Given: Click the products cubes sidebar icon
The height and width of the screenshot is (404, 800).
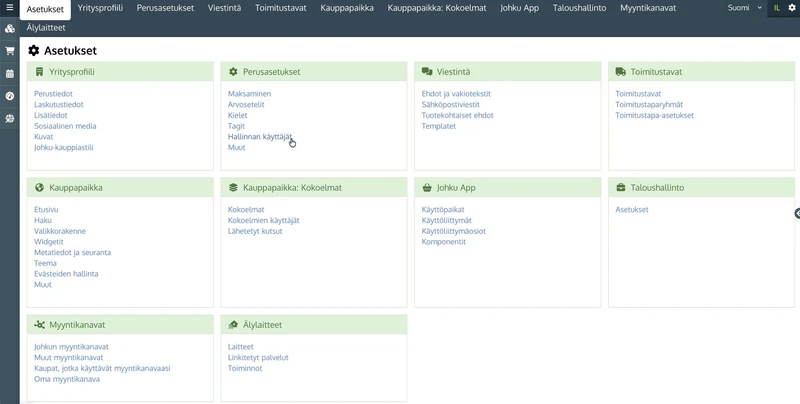Looking at the screenshot, I should point(10,29).
